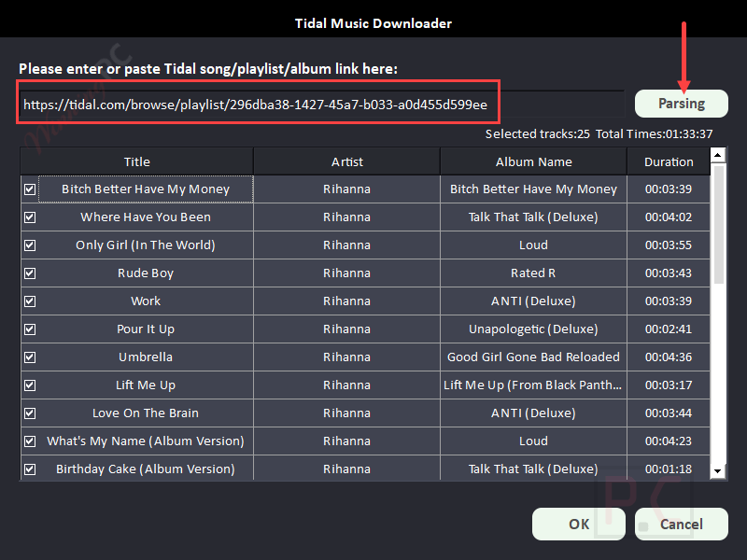
Task: Click the Title column header
Action: [x=136, y=161]
